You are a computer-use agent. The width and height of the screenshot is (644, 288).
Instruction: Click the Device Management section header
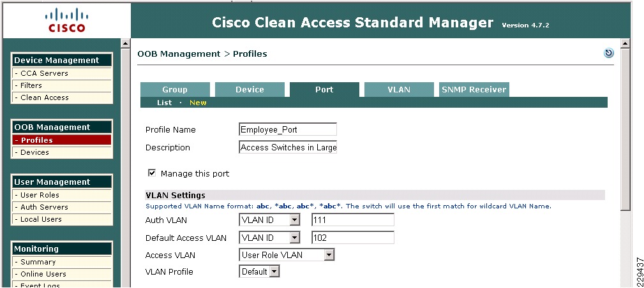pos(62,61)
